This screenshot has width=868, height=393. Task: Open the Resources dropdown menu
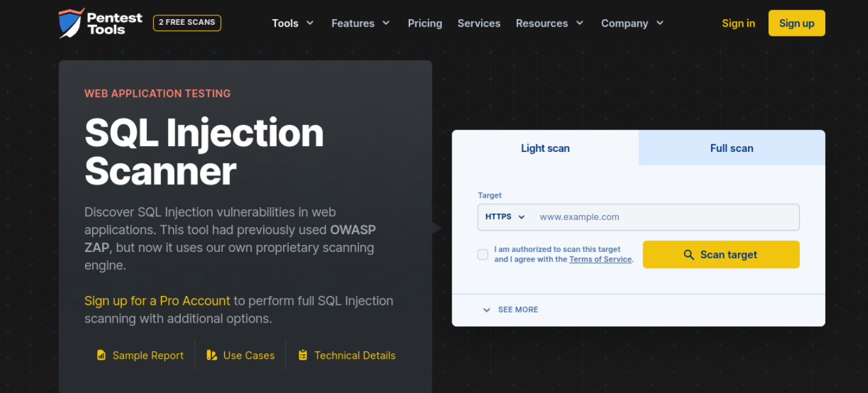(549, 23)
